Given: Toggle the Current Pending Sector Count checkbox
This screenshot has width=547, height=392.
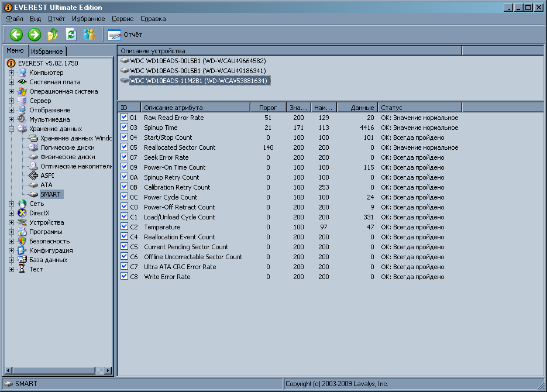Looking at the screenshot, I should [124, 246].
